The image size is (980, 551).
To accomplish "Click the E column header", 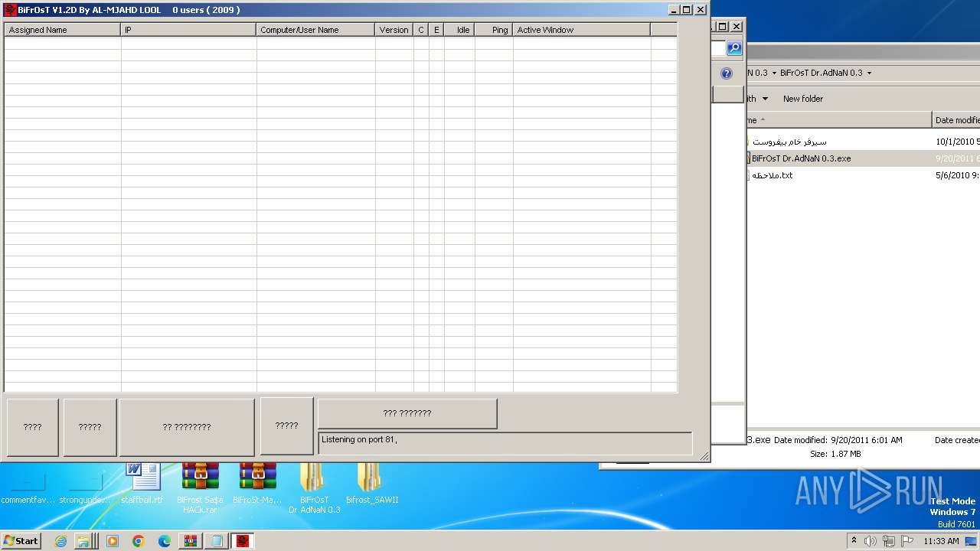I will 436,30.
